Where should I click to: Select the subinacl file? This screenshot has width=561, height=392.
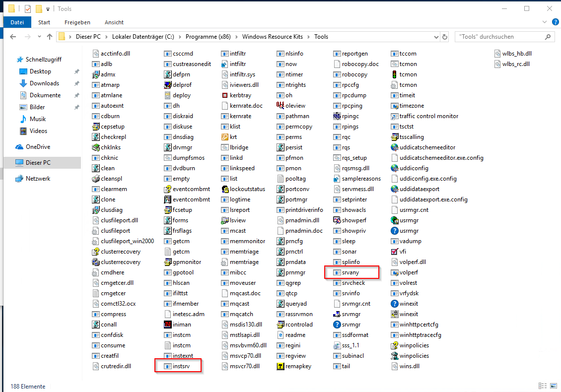[349, 356]
